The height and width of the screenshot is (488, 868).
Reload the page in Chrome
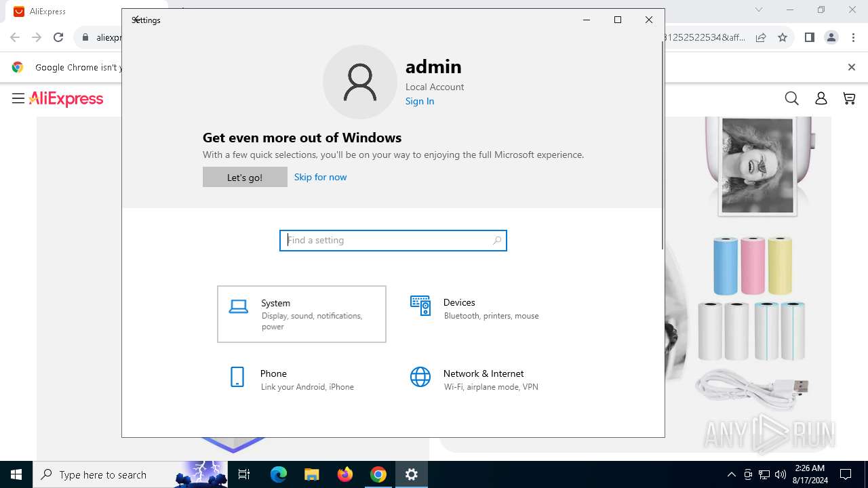pos(58,37)
